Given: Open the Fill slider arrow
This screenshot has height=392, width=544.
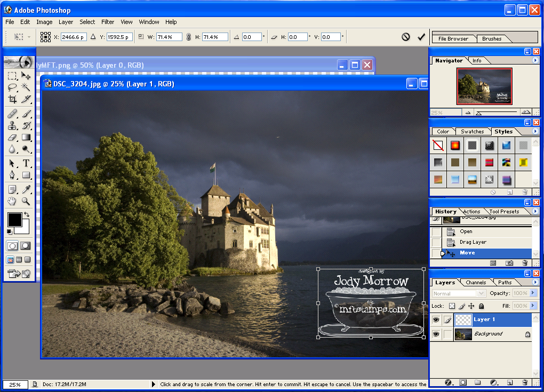Looking at the screenshot, I should tap(533, 306).
